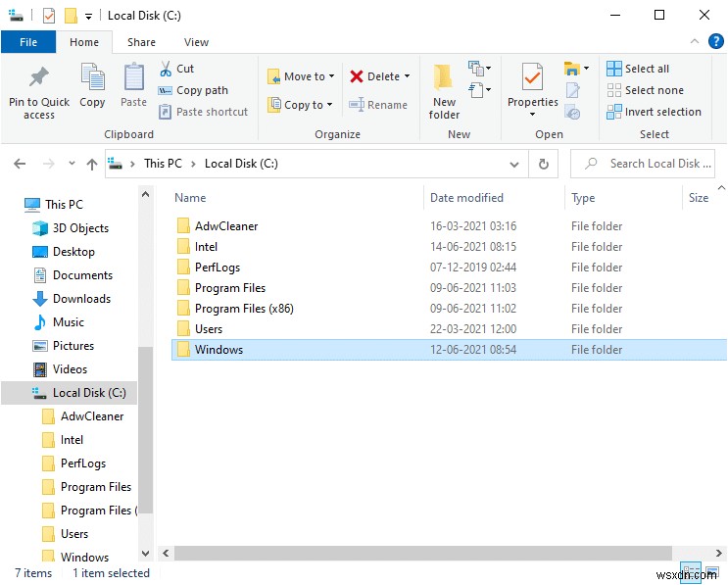728x585 pixels.
Task: Sort by Date modified column header
Action: (494, 198)
